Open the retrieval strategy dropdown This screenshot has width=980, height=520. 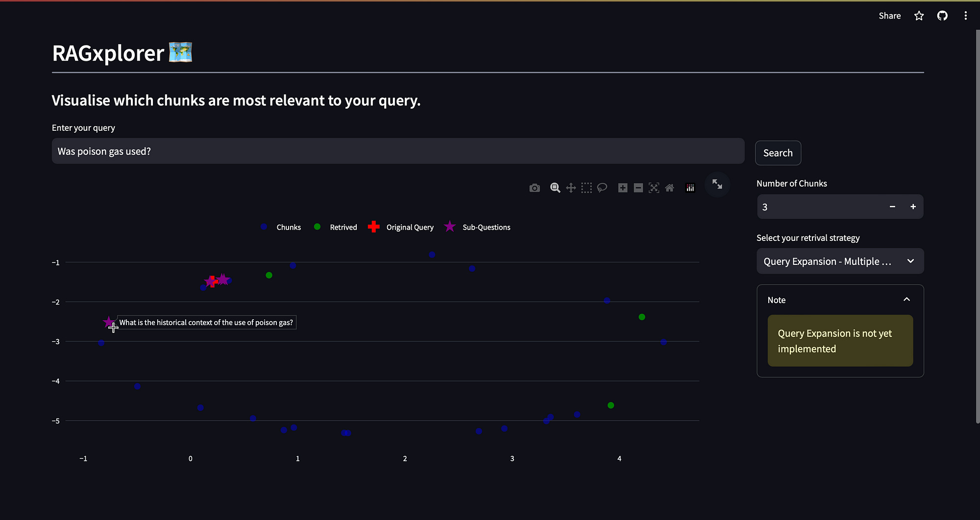pyautogui.click(x=839, y=261)
